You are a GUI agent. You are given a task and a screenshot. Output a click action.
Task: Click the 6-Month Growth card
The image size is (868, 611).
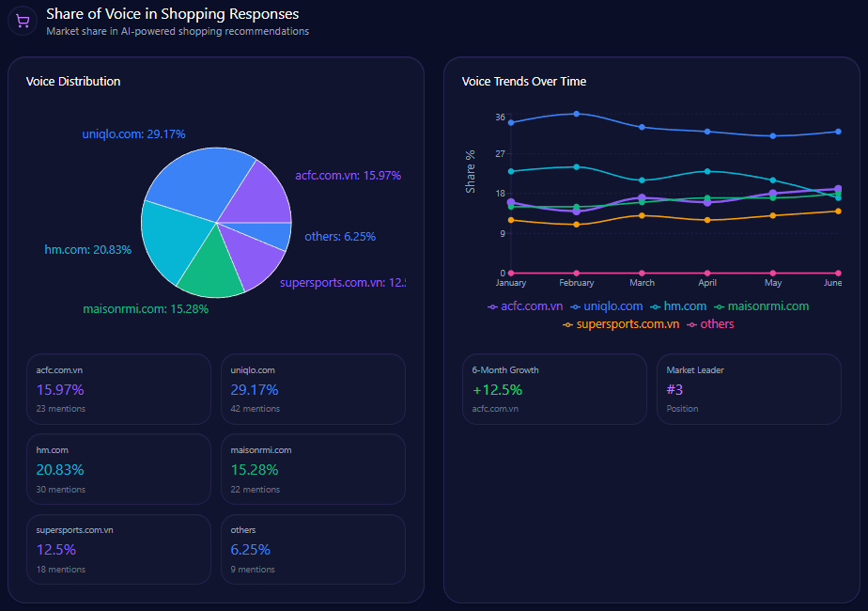554,389
